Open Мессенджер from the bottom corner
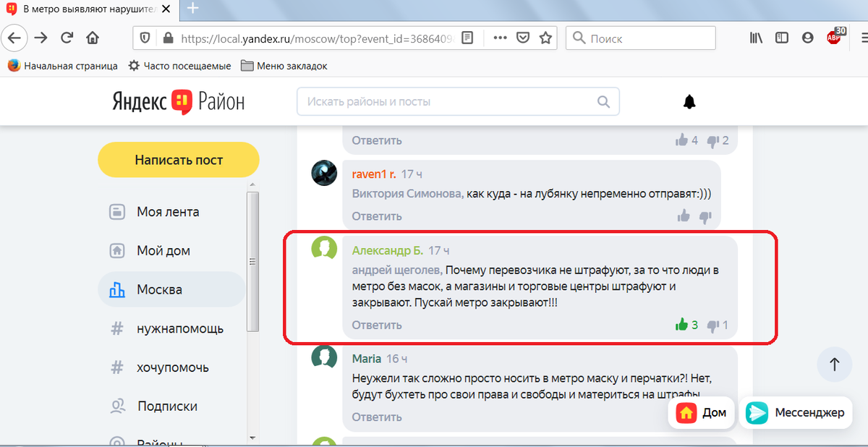The image size is (868, 447). point(796,412)
